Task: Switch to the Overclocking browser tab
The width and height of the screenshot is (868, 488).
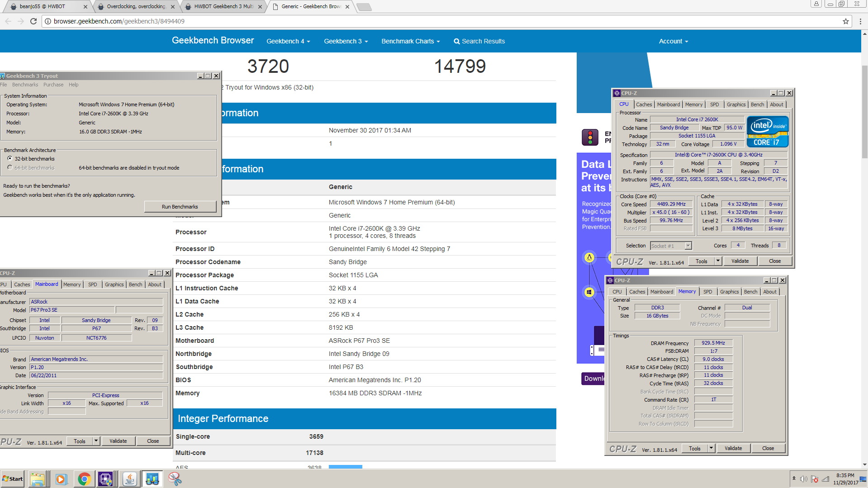Action: click(x=136, y=6)
